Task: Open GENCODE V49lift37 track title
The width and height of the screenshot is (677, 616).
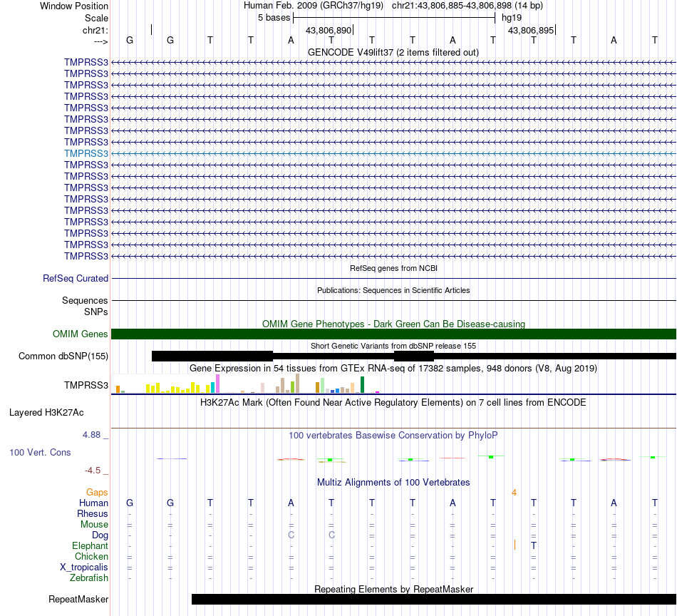Action: [x=393, y=52]
